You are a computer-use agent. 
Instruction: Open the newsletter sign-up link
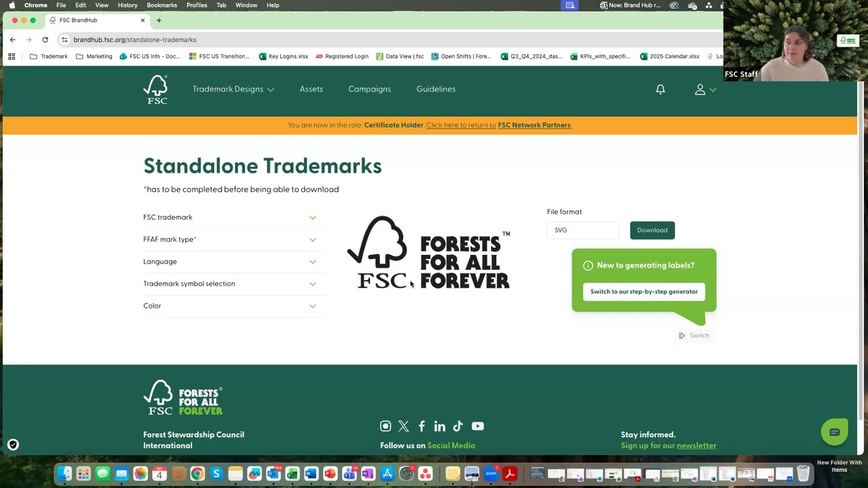[696, 446]
